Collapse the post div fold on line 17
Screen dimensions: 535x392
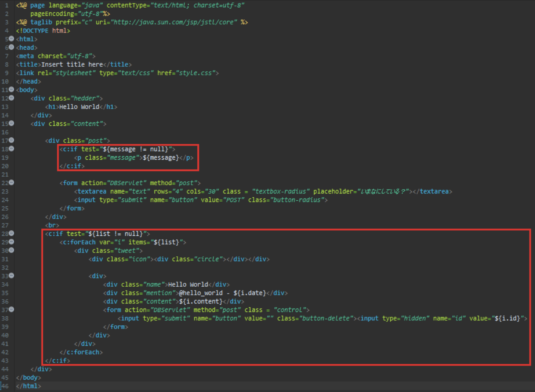(12, 140)
